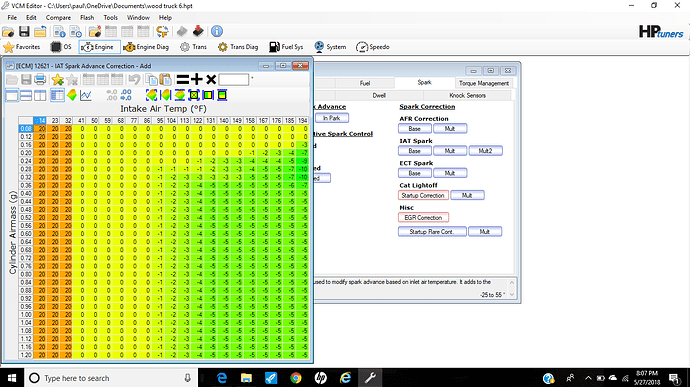The width and height of the screenshot is (690, 387).
Task: Click the red write-vehicle chip icon
Action: click(198, 31)
